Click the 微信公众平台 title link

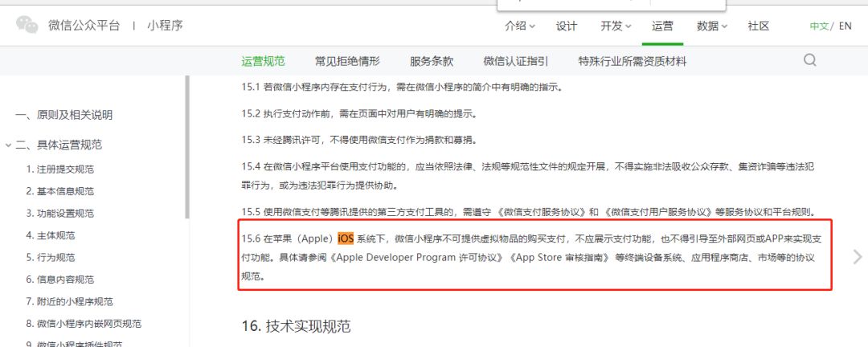click(x=84, y=26)
